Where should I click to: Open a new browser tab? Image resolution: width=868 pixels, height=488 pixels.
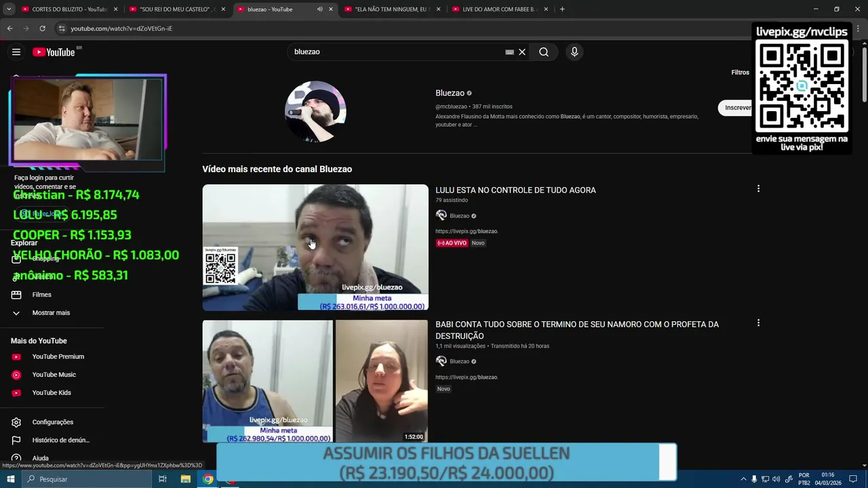(x=562, y=9)
